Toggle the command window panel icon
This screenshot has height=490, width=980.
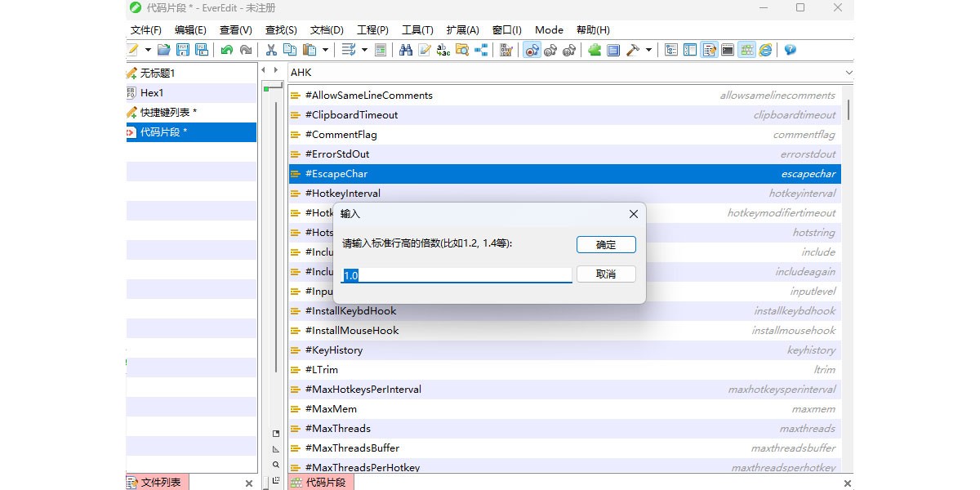728,50
